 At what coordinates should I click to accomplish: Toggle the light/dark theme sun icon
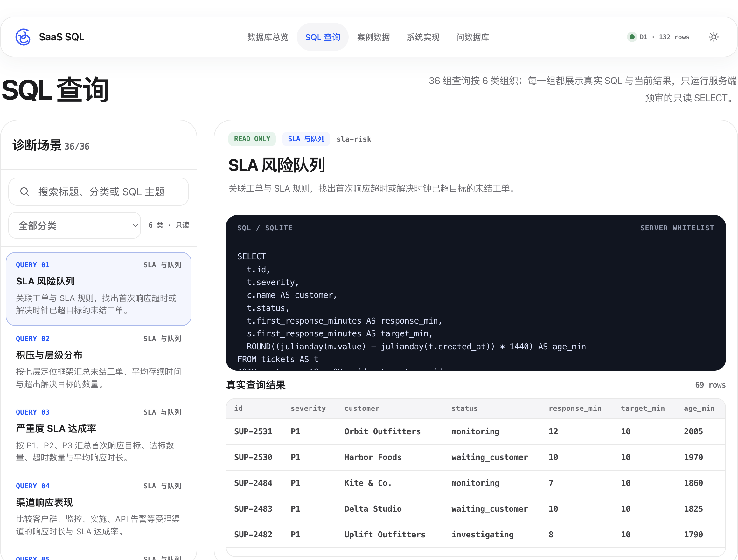(713, 37)
